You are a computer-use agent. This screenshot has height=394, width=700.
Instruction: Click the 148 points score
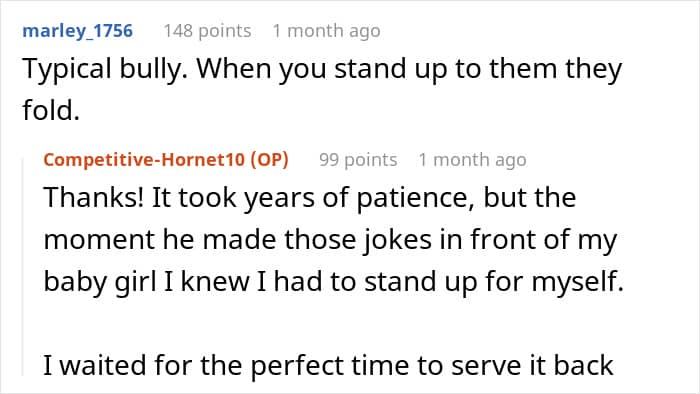point(207,31)
